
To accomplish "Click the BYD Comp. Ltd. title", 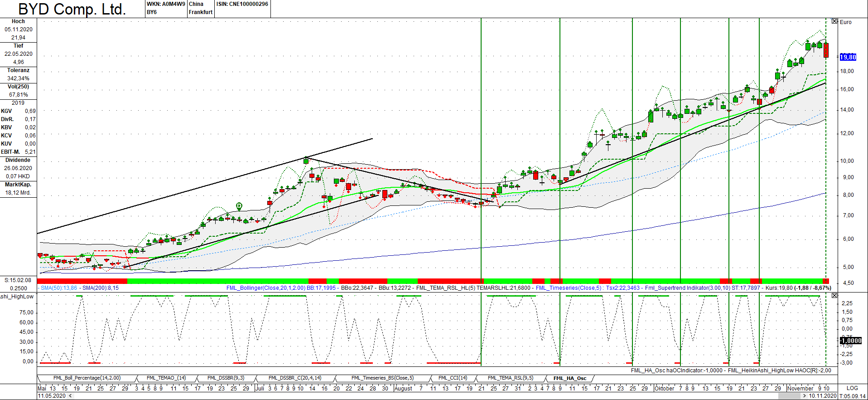I will pyautogui.click(x=72, y=9).
